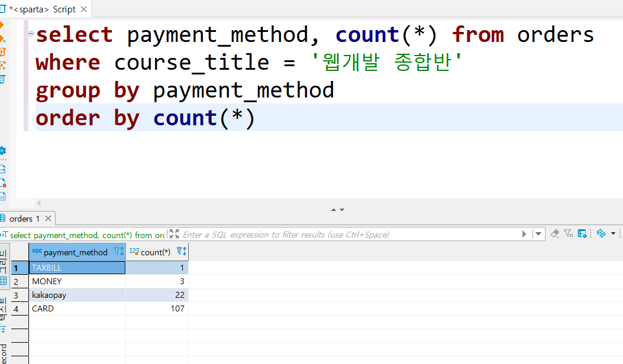Show the output panel icon in sidebar
Viewport: 623px width, 364px height.
[2, 169]
